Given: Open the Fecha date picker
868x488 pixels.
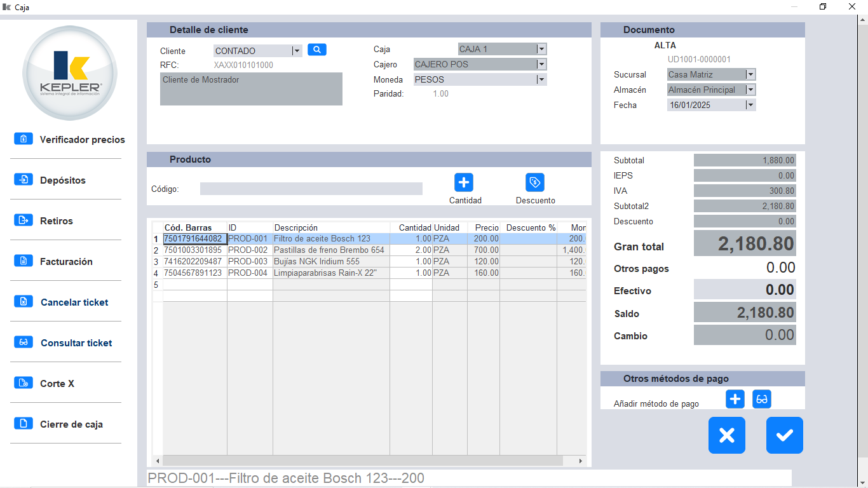Looking at the screenshot, I should [750, 104].
